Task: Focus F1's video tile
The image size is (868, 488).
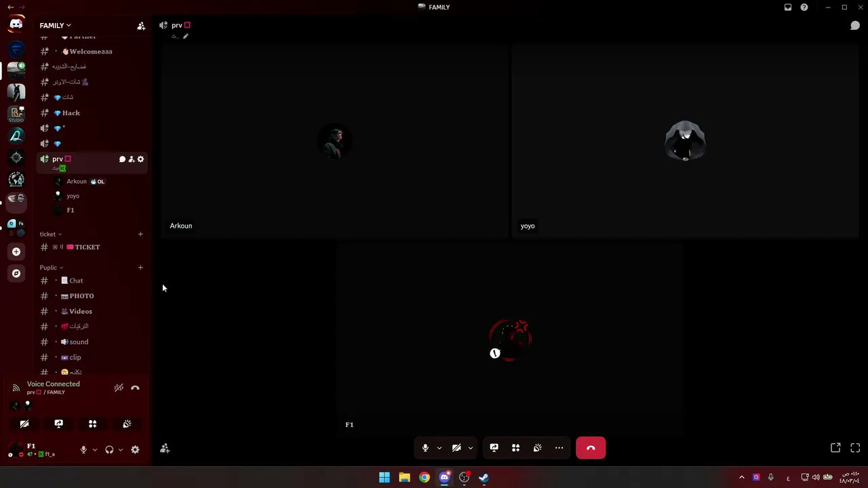Action: pos(510,340)
